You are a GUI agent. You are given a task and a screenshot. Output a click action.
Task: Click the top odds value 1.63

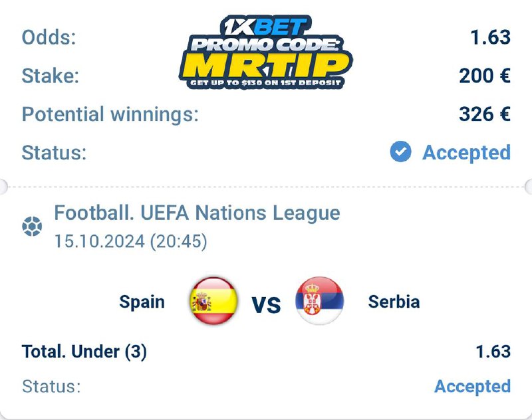pyautogui.click(x=490, y=37)
